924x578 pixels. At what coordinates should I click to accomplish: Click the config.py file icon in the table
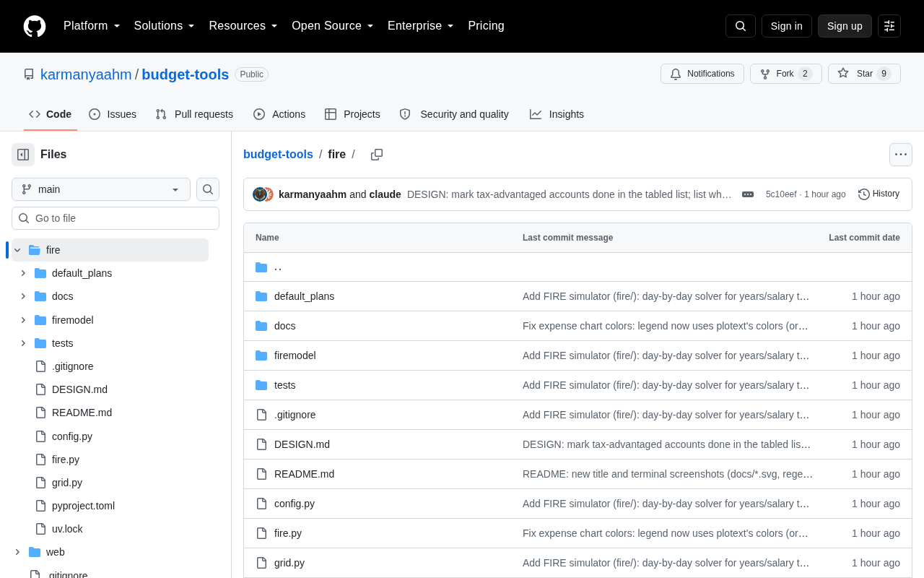click(x=261, y=504)
